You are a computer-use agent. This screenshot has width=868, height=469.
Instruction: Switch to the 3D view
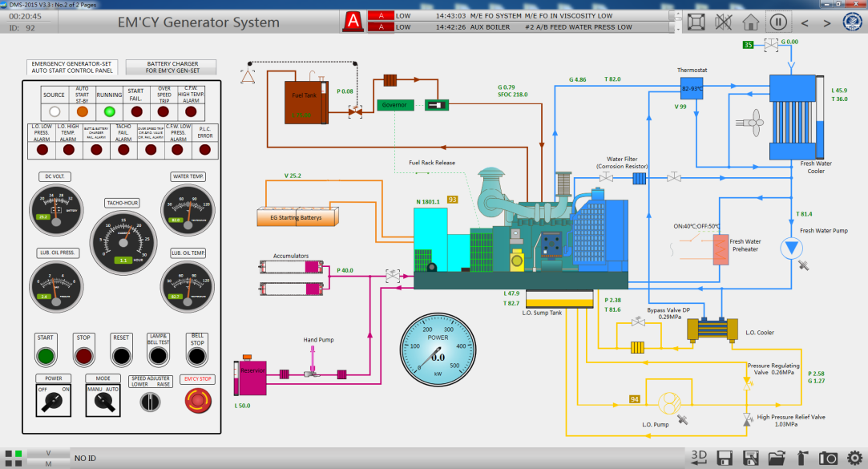pyautogui.click(x=700, y=457)
